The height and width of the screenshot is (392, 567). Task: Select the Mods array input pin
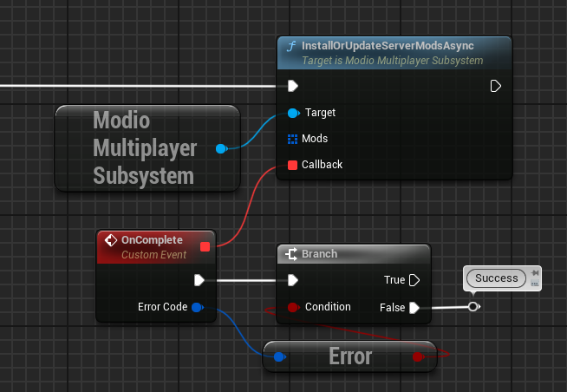tap(292, 139)
